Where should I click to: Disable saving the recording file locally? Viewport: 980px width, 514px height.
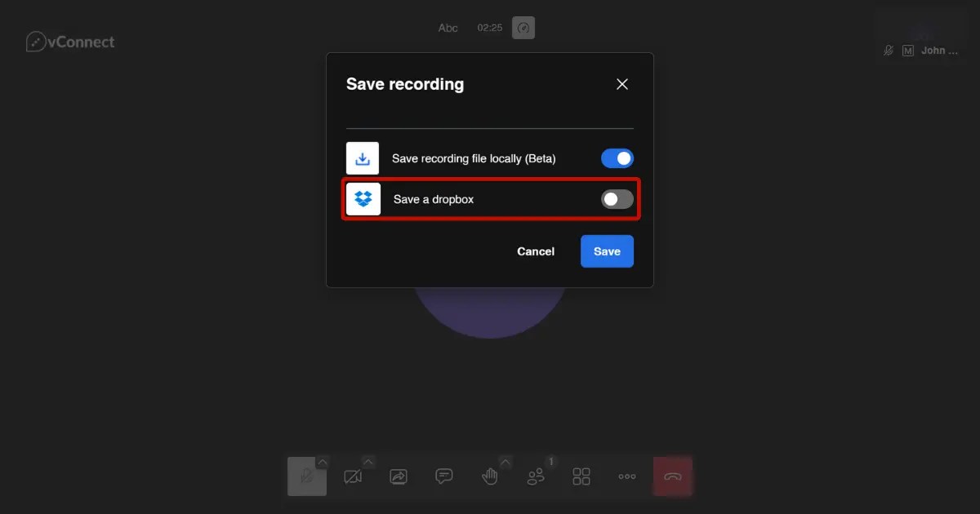617,157
